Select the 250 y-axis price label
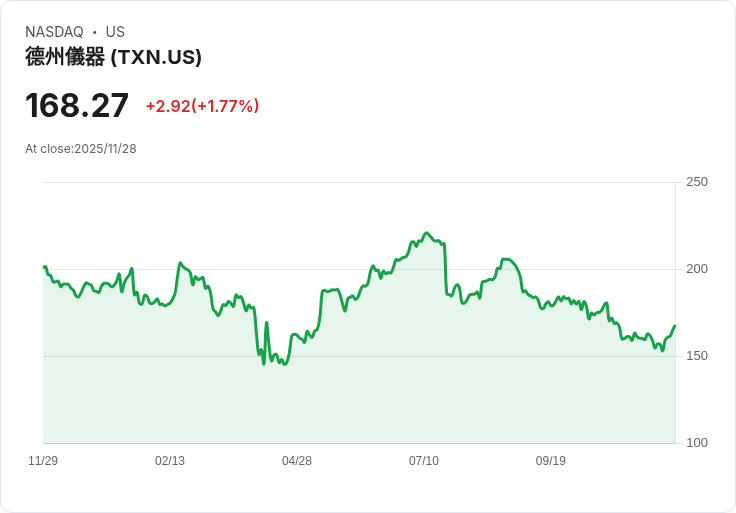 coord(697,182)
